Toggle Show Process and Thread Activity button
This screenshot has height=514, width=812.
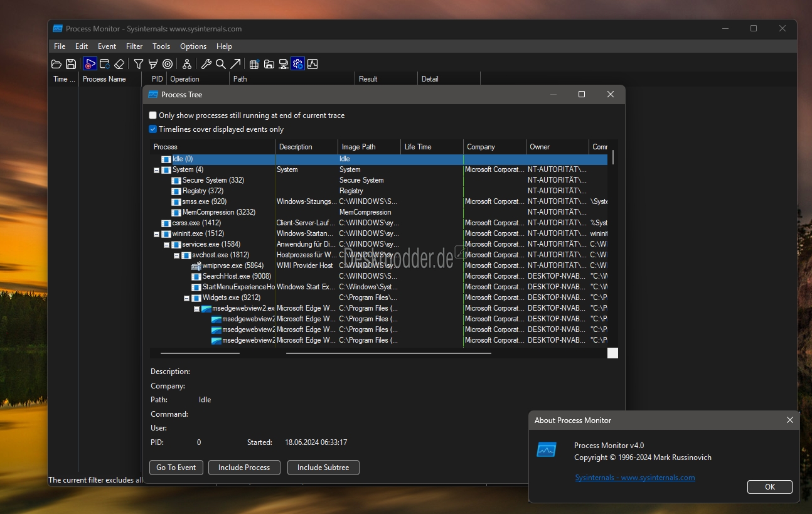point(297,64)
